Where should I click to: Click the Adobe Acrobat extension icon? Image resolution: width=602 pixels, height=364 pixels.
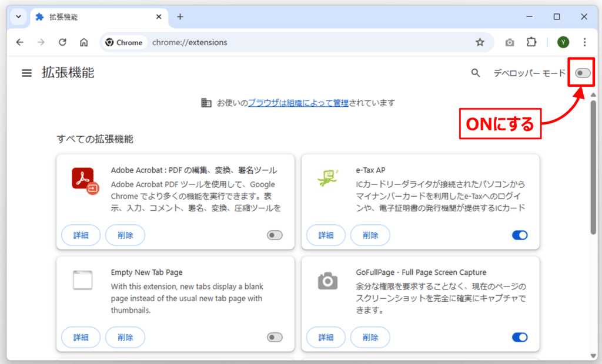[83, 180]
